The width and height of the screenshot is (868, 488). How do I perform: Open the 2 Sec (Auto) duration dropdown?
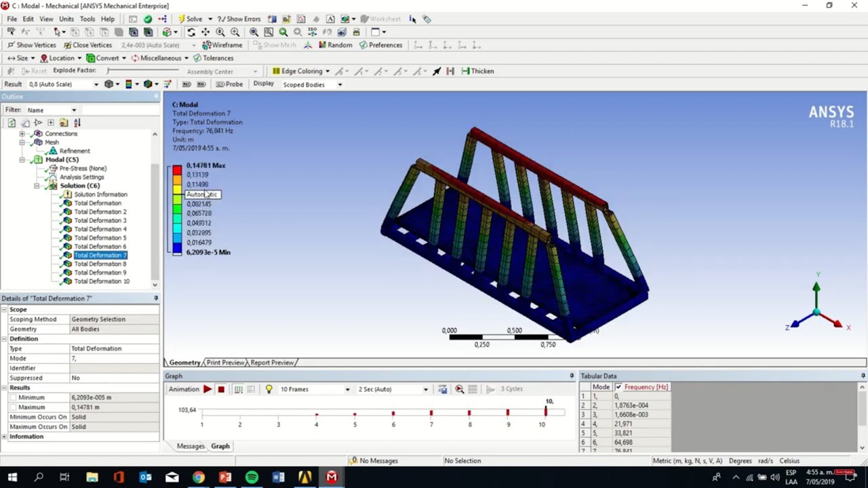[x=425, y=389]
